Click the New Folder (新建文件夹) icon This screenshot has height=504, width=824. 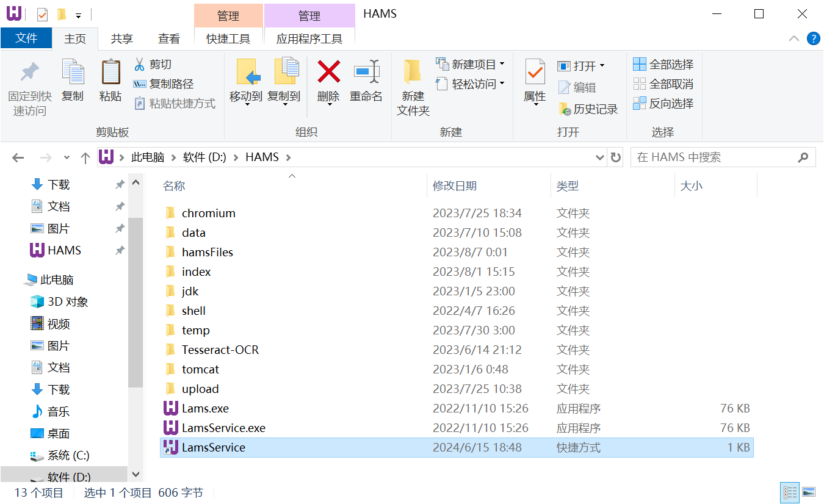pos(413,73)
